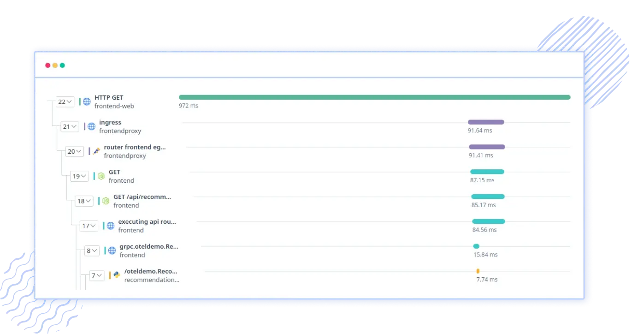This screenshot has width=644, height=334.
Task: Collapse the span group with 17 children
Action: [89, 226]
